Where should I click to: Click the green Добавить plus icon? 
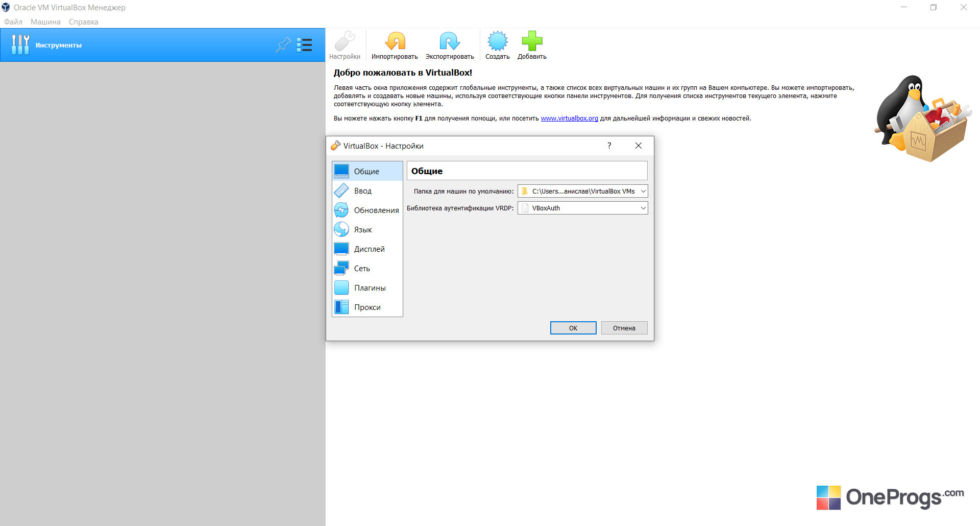(x=532, y=41)
